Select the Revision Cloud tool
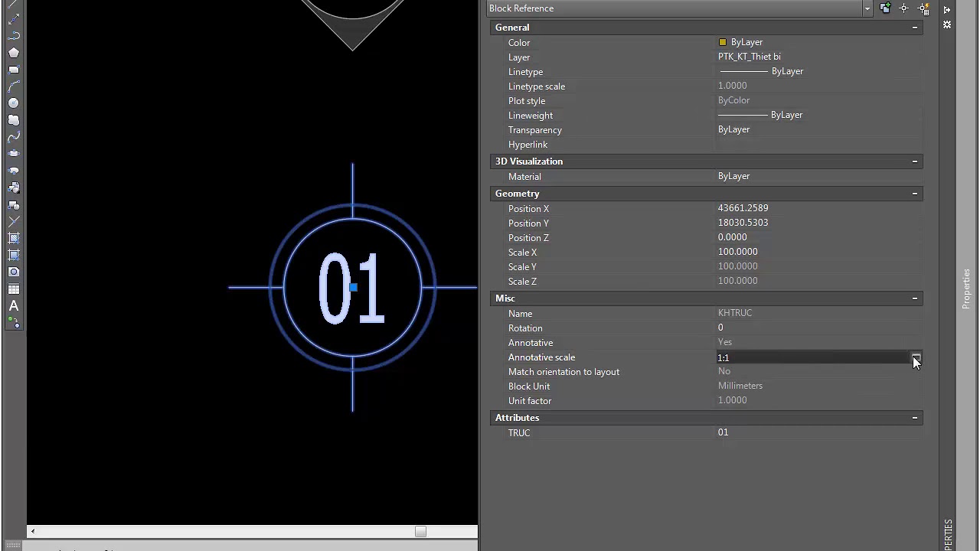The image size is (980, 551). tap(14, 120)
